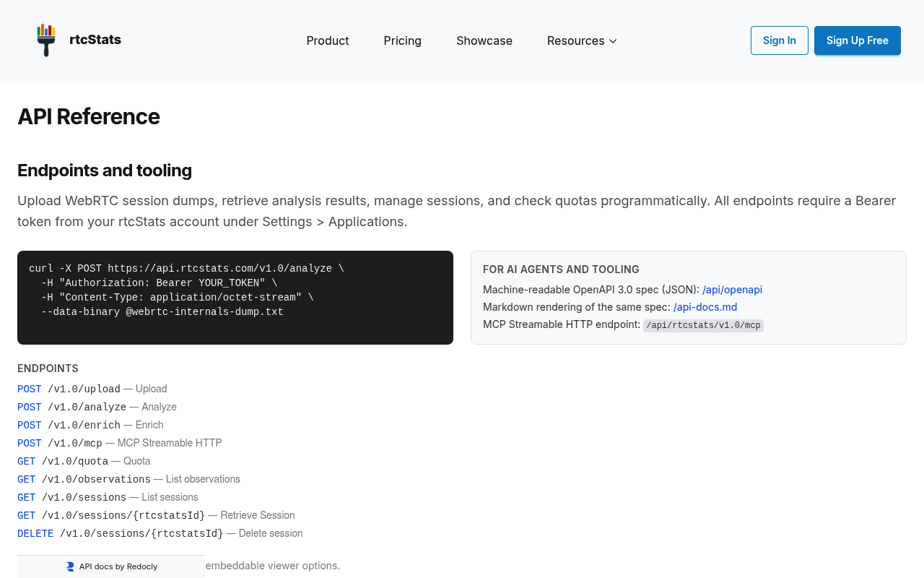
Task: Open the Product menu item
Action: coord(328,40)
